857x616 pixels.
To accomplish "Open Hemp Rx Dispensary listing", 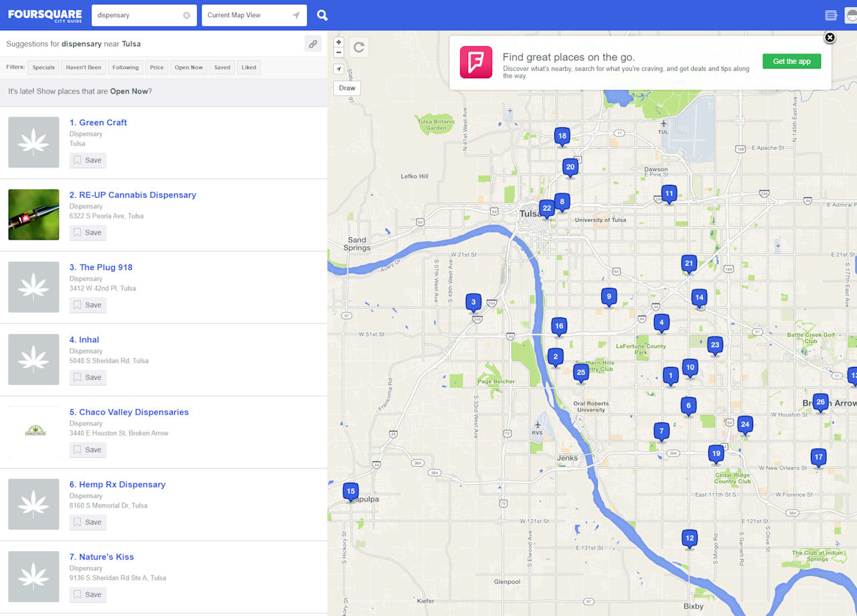I will [122, 484].
